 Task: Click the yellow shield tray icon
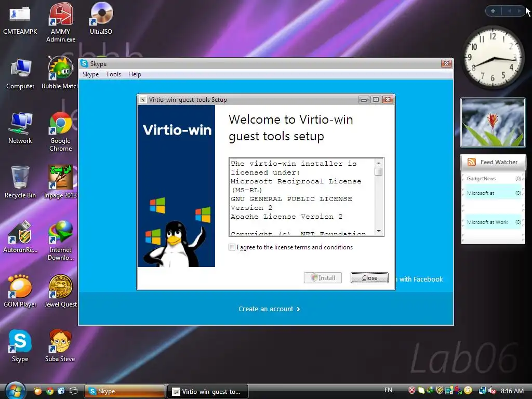440,391
